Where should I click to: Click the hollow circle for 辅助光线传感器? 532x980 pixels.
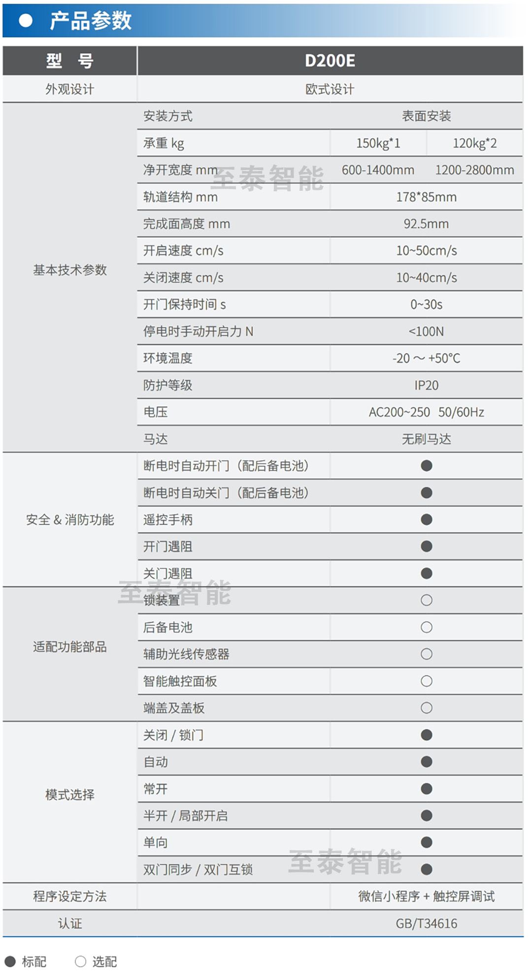click(427, 654)
